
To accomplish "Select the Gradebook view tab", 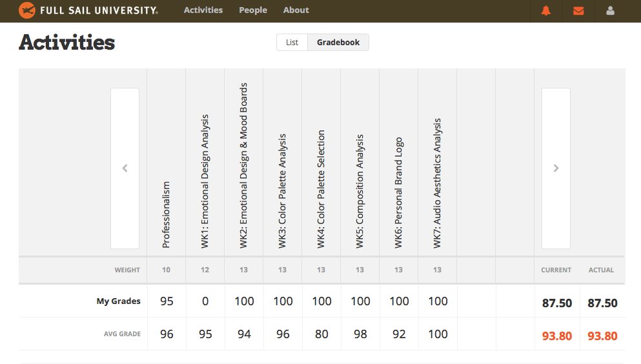I will (x=338, y=43).
